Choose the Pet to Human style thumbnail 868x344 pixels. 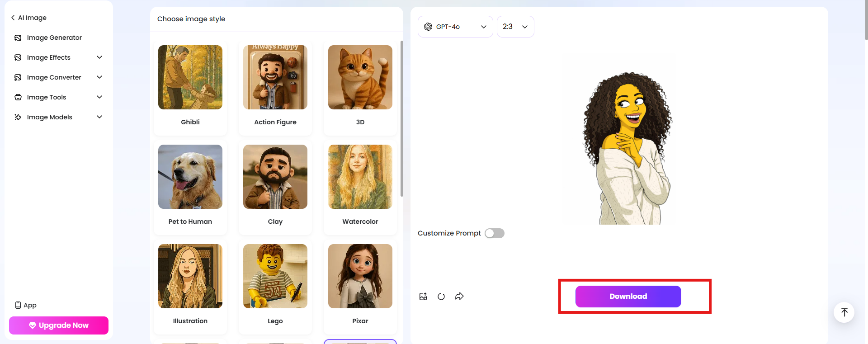pos(190,177)
